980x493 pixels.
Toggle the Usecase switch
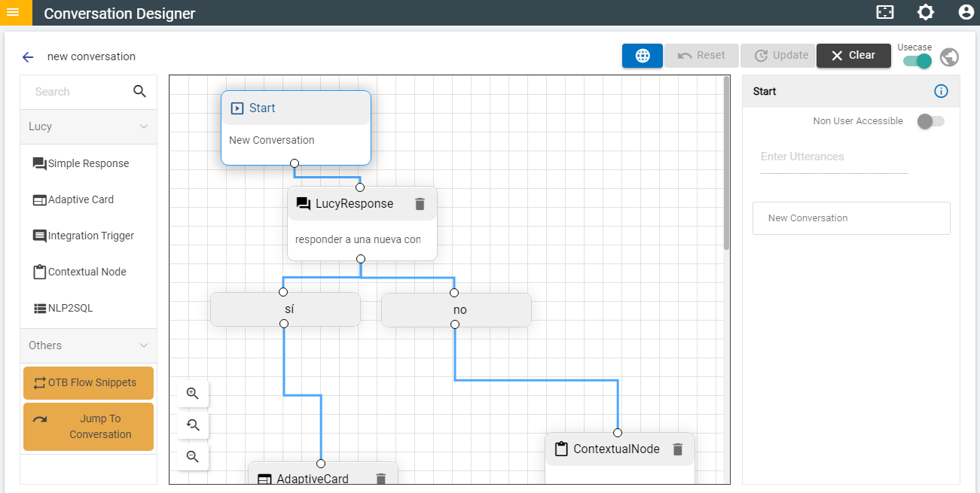(916, 60)
